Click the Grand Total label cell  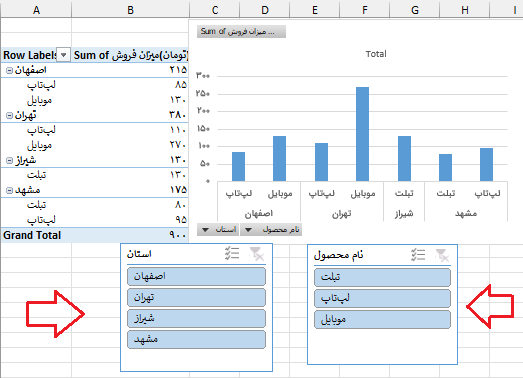point(36,235)
